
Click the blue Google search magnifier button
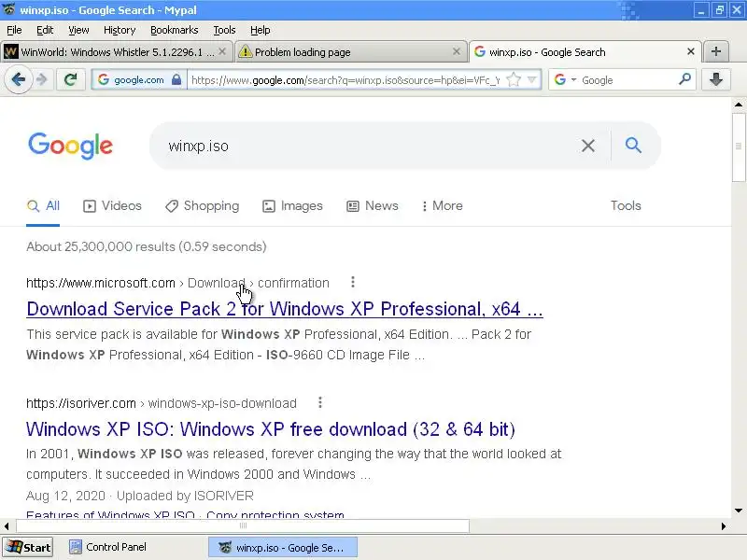pyautogui.click(x=633, y=145)
